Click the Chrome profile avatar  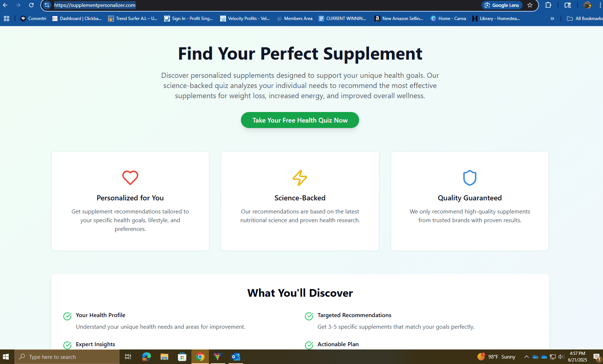pos(587,5)
